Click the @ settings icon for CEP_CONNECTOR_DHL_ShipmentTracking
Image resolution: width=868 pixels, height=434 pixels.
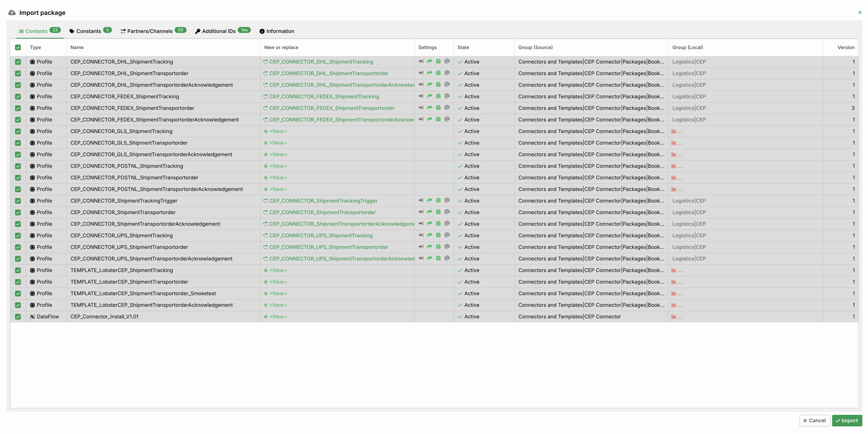(x=447, y=61)
